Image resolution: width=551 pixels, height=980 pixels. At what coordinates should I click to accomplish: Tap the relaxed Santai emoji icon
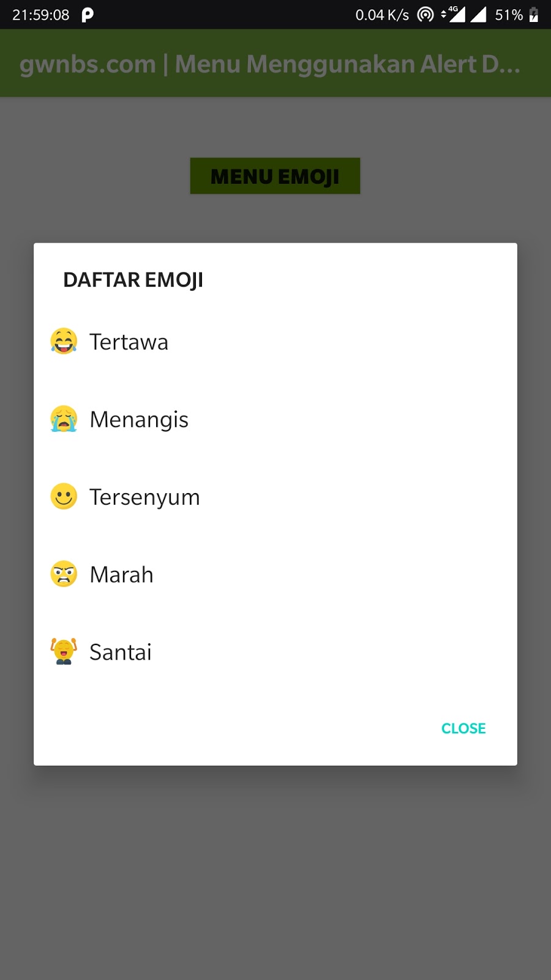[64, 651]
